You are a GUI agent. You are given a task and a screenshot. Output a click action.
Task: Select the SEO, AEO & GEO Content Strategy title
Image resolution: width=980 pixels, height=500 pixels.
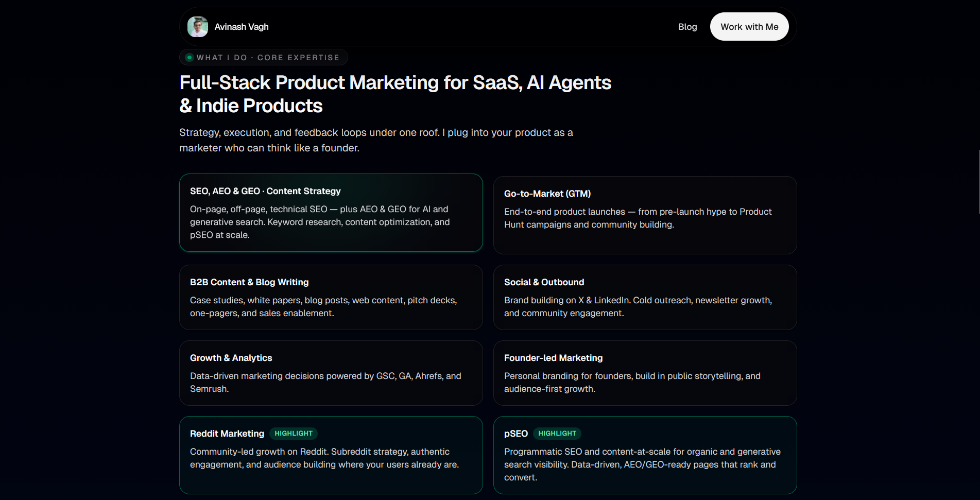265,191
